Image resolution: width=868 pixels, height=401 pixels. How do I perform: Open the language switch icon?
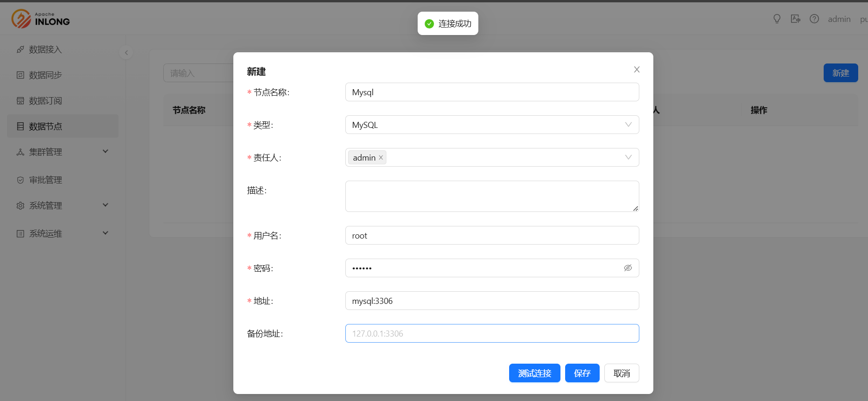tap(796, 19)
